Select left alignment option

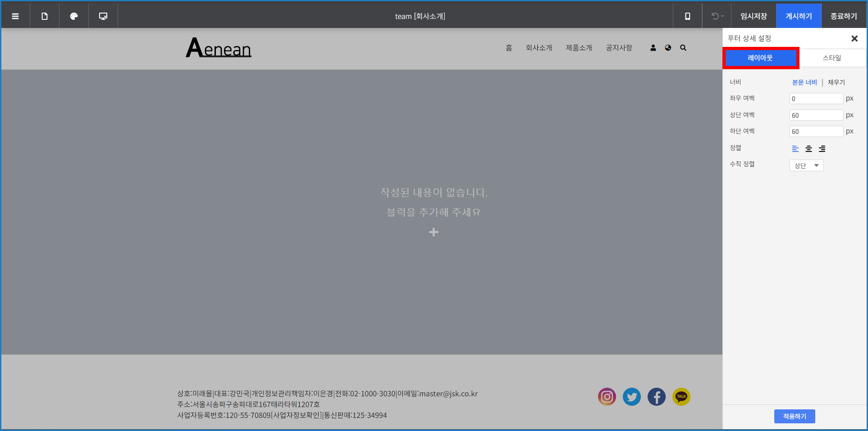coord(795,149)
